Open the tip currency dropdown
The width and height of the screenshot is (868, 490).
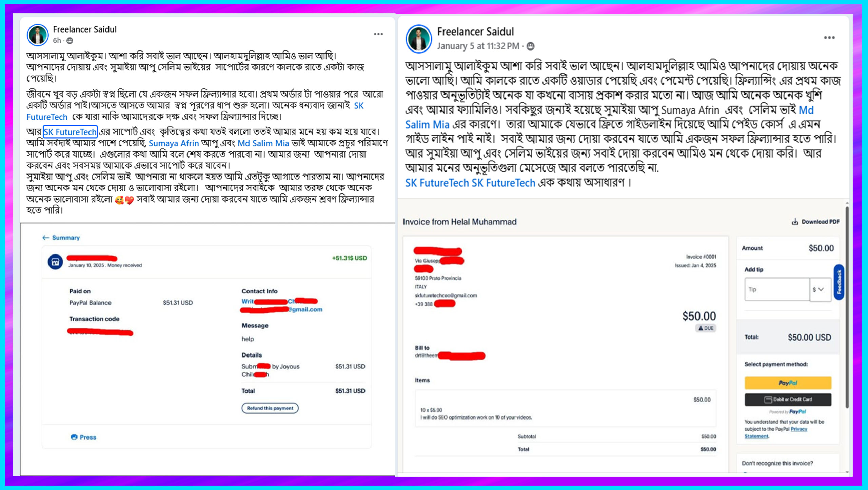click(x=820, y=289)
